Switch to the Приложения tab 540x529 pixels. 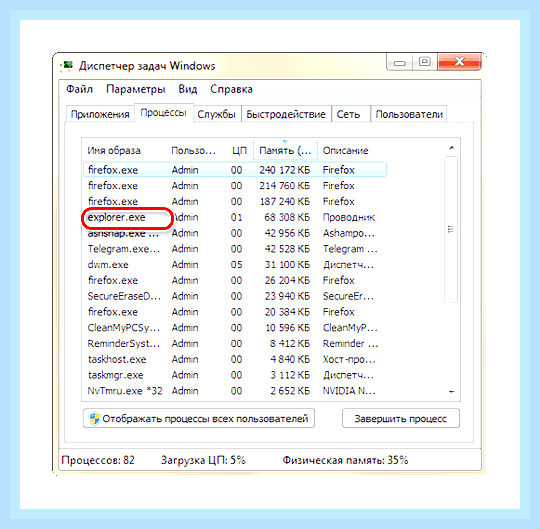pos(100,114)
